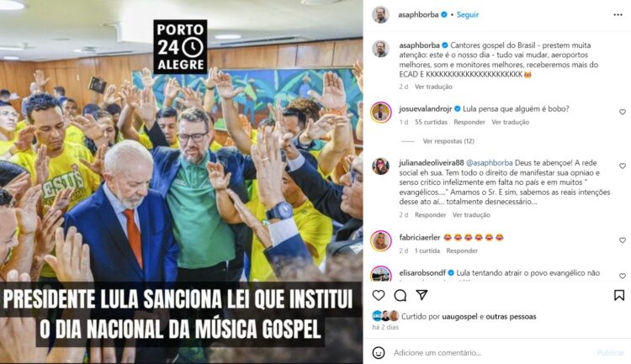Open the emoji picker smiley icon
This screenshot has height=364, width=631.
379,353
